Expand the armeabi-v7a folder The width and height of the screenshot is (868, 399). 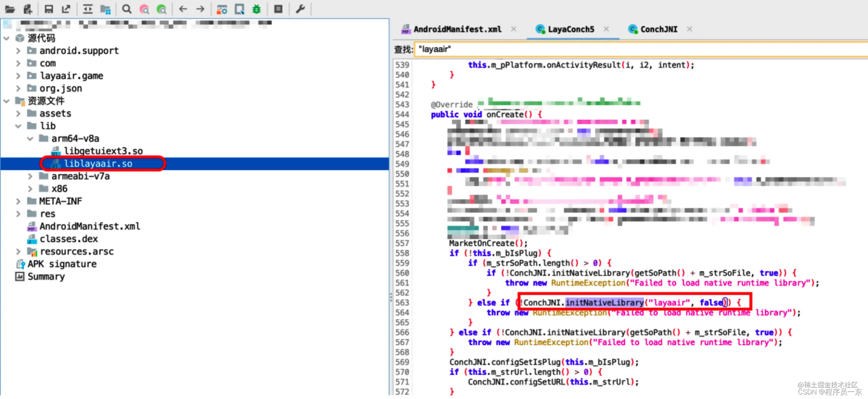click(30, 176)
